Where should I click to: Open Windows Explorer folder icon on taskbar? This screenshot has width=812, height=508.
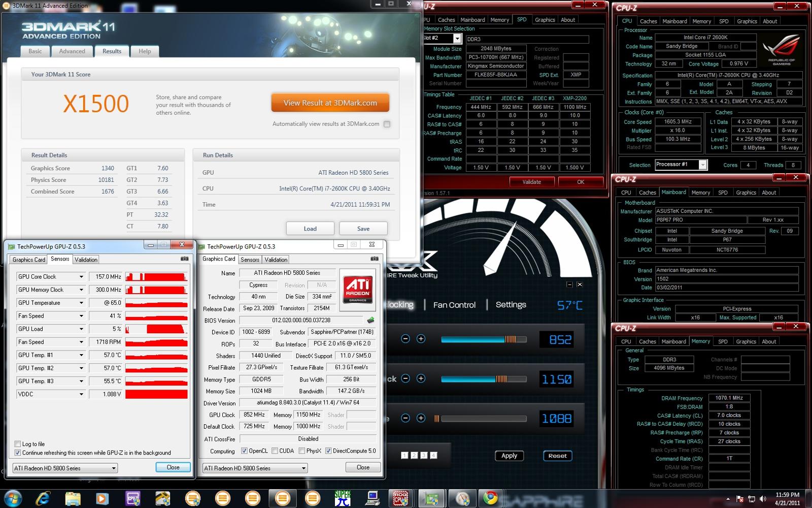click(73, 498)
